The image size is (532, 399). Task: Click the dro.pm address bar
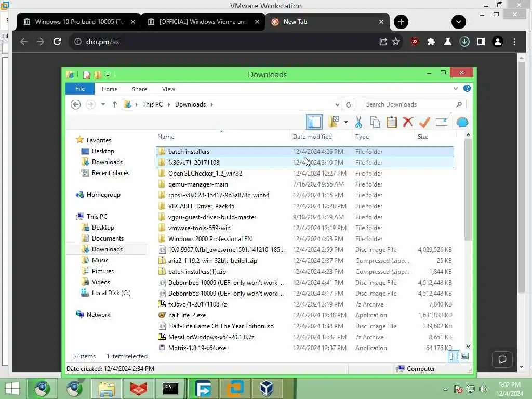click(224, 42)
